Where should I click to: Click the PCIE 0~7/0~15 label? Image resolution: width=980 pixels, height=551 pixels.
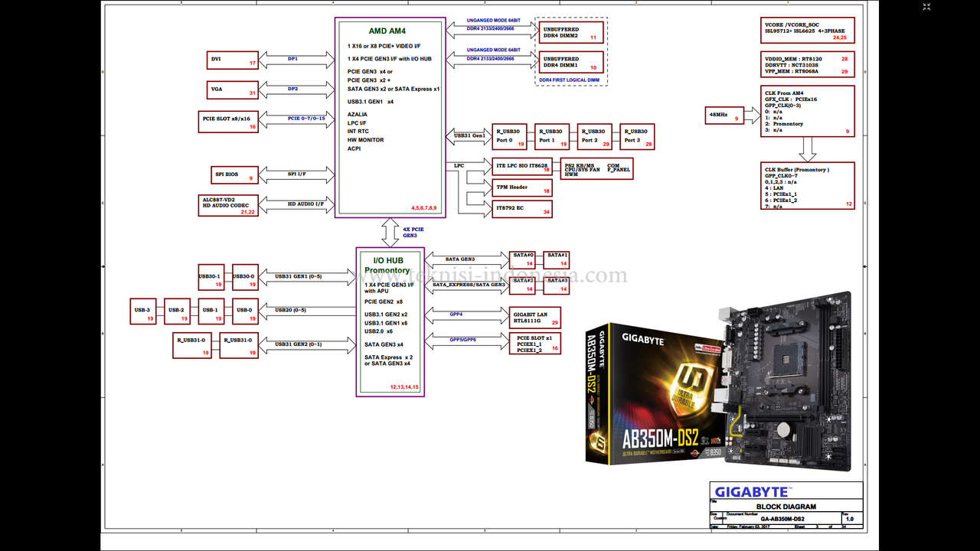(306, 119)
